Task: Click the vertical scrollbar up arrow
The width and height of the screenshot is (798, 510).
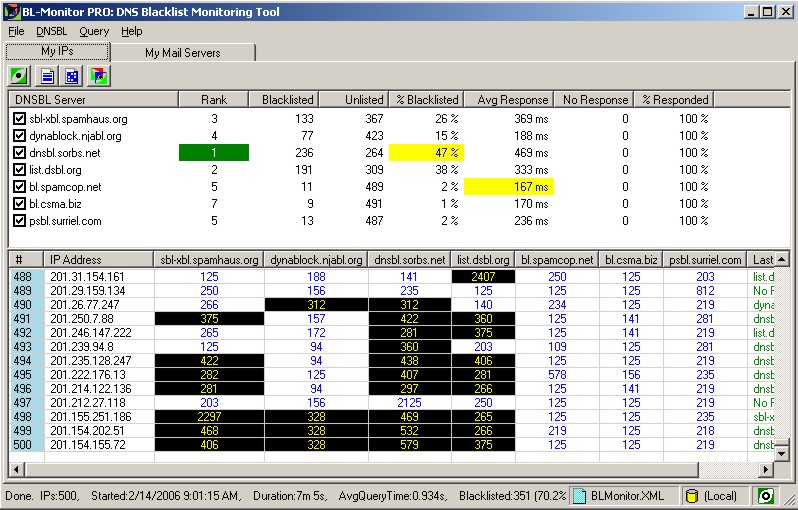Action: (x=781, y=260)
